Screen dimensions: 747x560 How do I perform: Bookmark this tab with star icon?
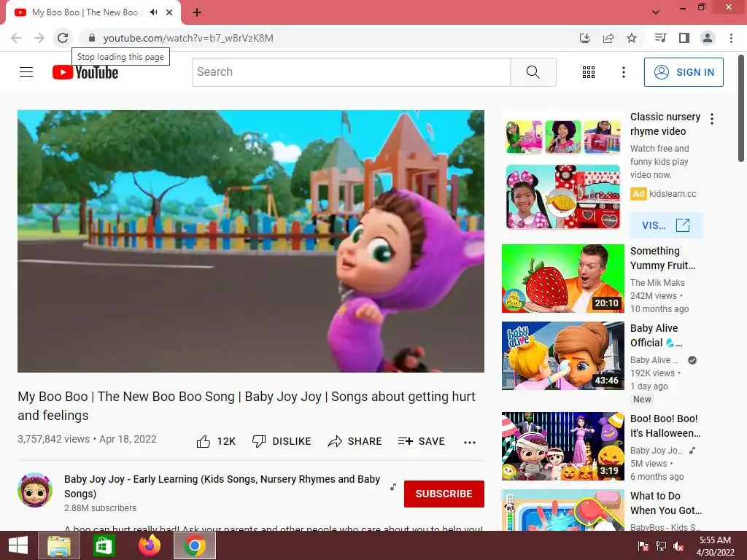point(632,38)
